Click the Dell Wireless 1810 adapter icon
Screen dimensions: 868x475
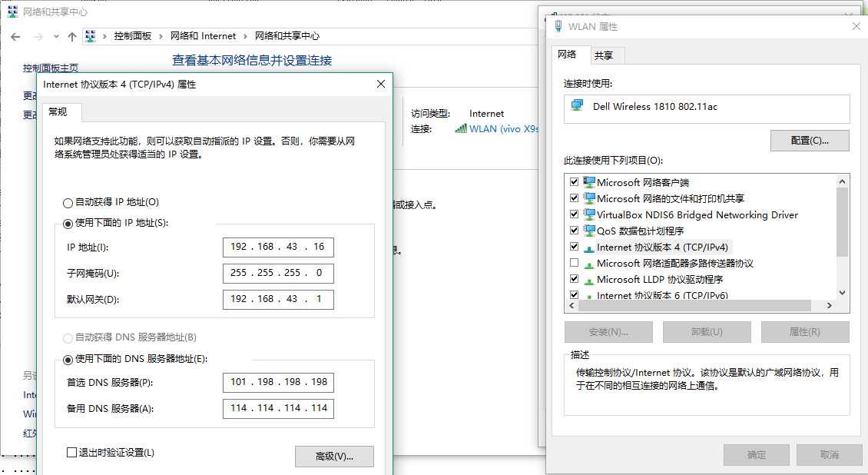(577, 107)
